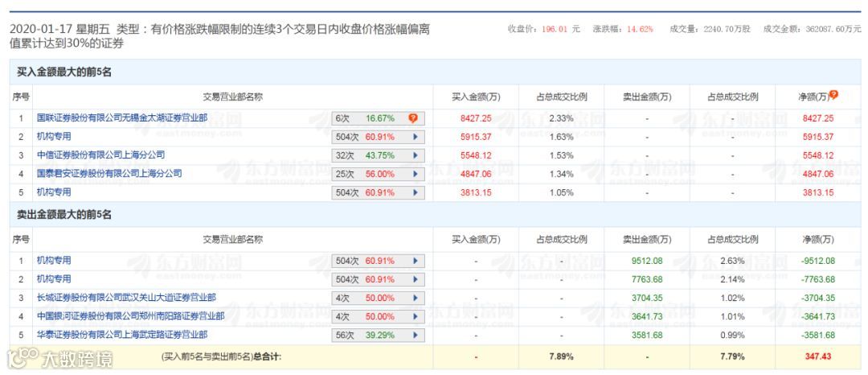Viewport: 868px width, 375px height.
Task: Expand 504次 arrow in buy row 2
Action: pyautogui.click(x=415, y=137)
